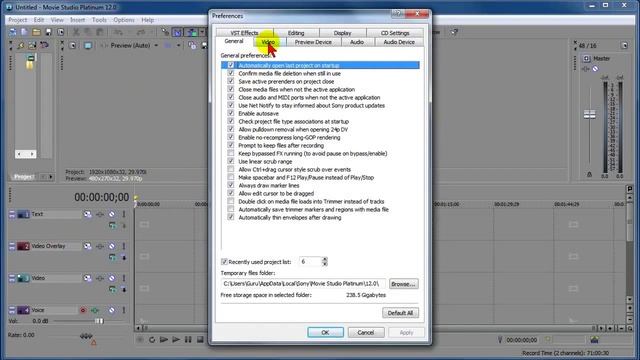Viewport: 640px width, 360px height.
Task: Mute the Text track
Action: (111, 214)
